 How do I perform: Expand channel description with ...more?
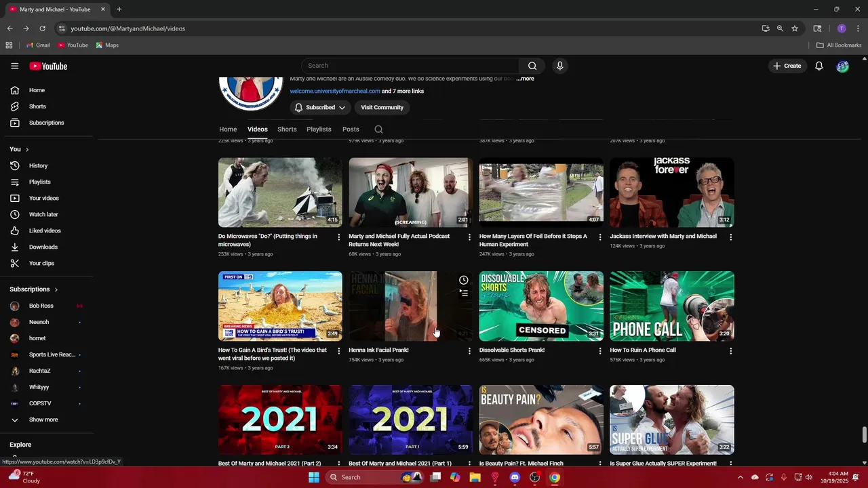click(x=525, y=79)
